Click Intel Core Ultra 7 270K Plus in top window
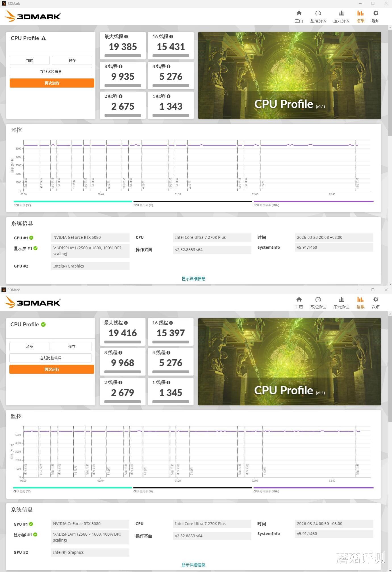 coord(212,237)
